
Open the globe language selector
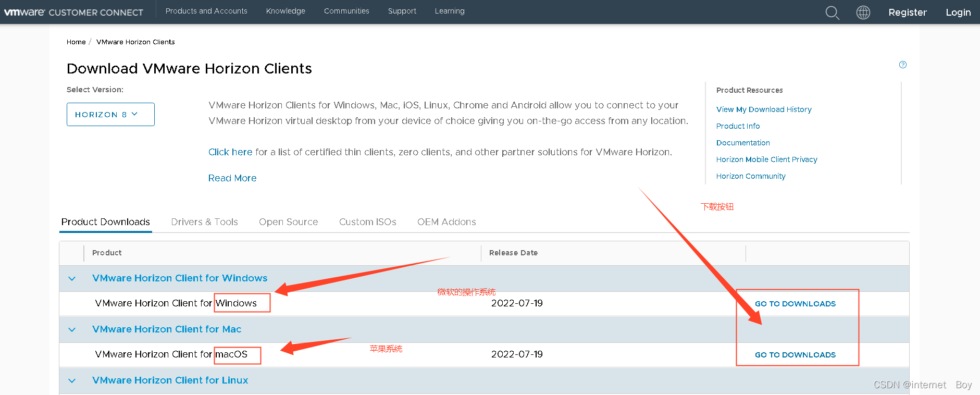point(863,13)
